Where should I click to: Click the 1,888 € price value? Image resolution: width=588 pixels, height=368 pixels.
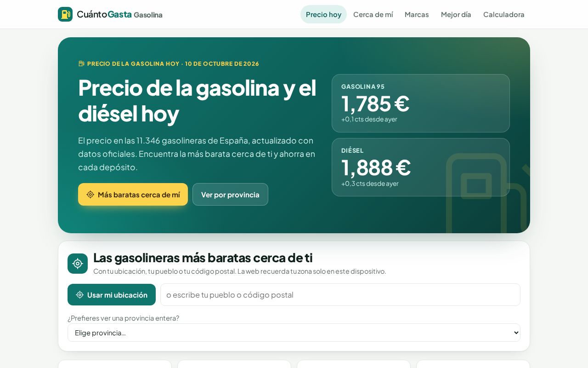(x=376, y=167)
